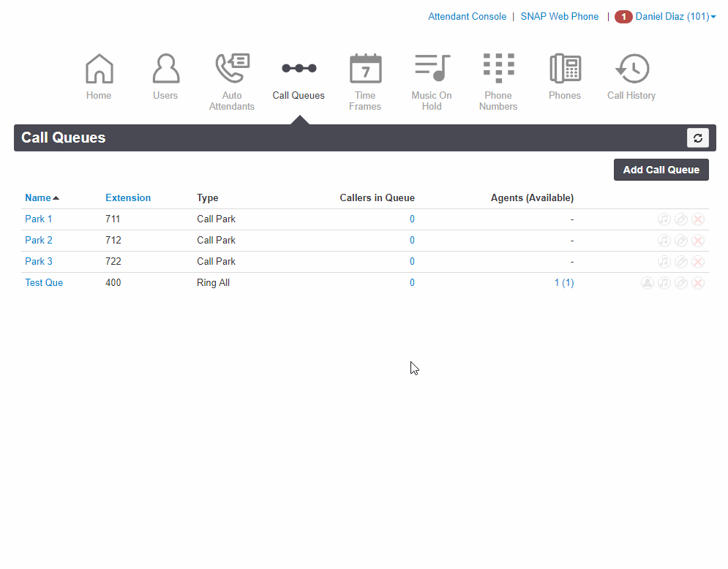Screen dimensions: 728x569
Task: Click the Agents (Available) column header
Action: pyautogui.click(x=532, y=197)
